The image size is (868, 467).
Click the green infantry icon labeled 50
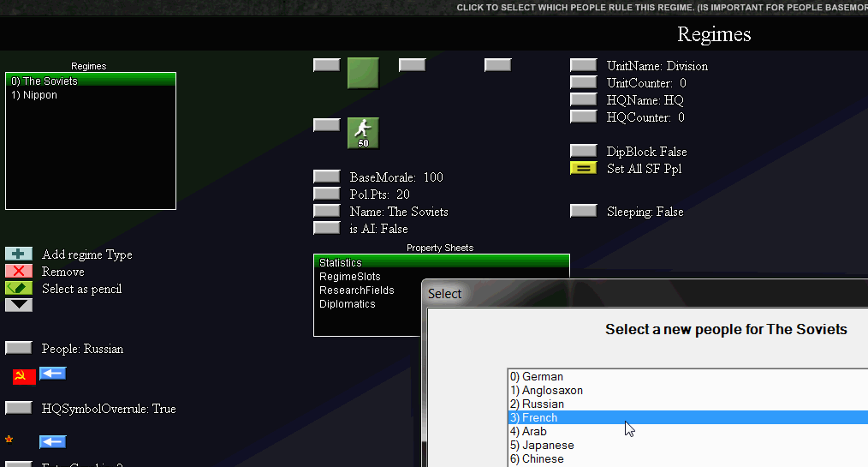click(363, 133)
